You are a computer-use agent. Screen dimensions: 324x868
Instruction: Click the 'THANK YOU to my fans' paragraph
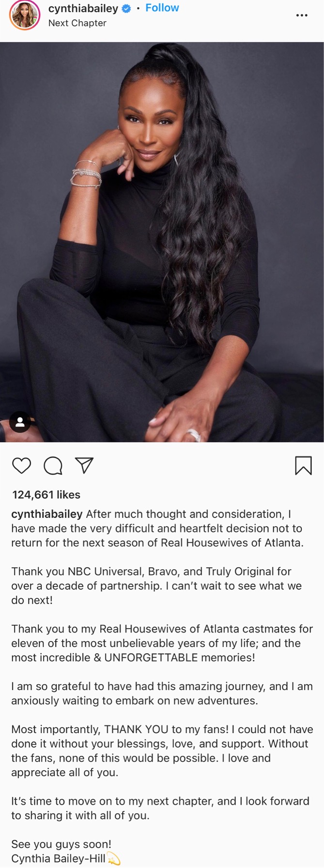162,751
